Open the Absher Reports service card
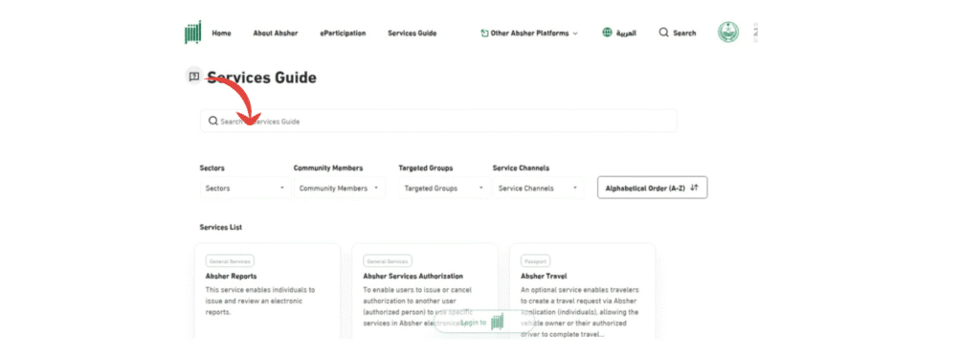Screen dimensions: 980x358 (268, 292)
